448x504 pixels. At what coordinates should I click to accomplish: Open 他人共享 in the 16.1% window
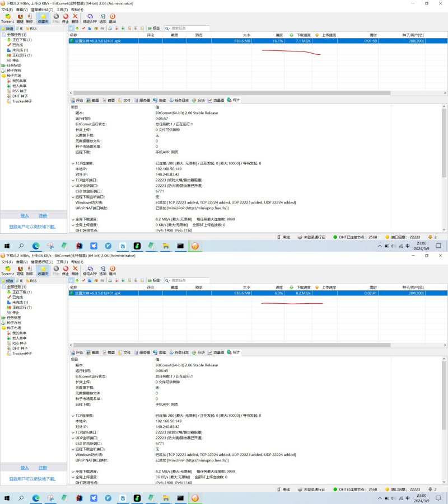17,86
